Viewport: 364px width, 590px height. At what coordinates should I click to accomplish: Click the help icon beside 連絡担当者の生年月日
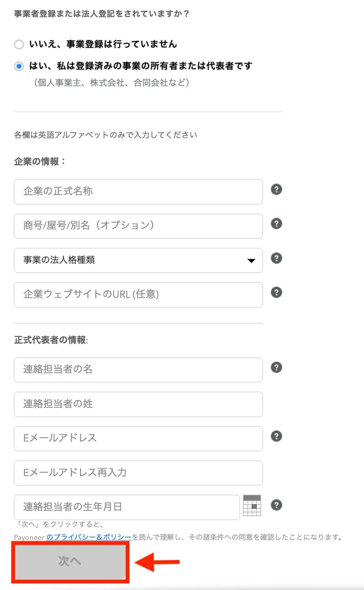coord(276,505)
